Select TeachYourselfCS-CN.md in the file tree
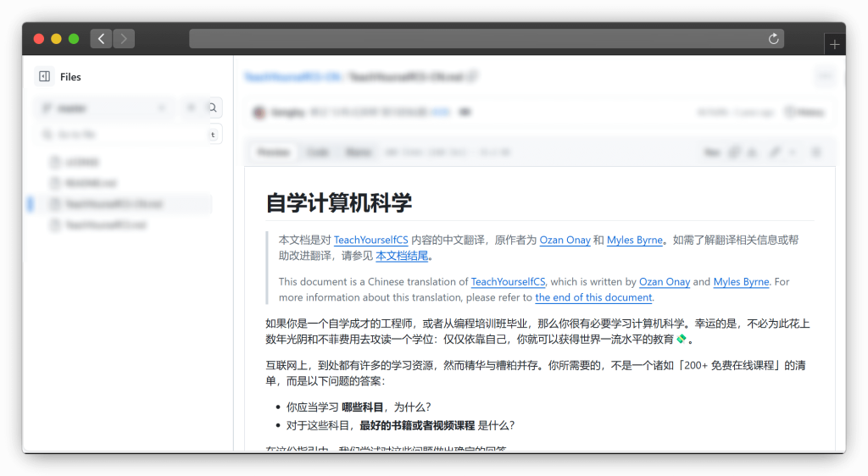The height and width of the screenshot is (476, 868). (x=114, y=204)
